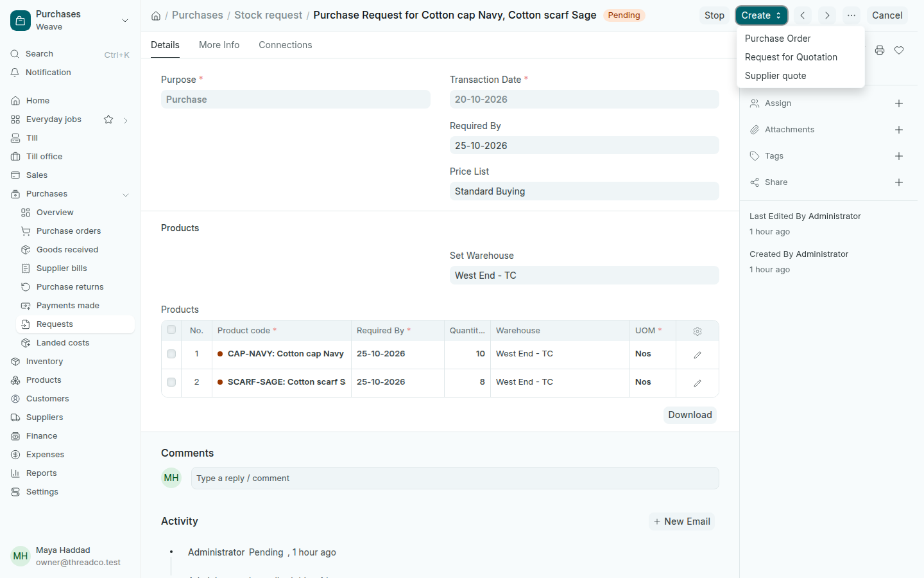Compose a New Email
This screenshot has width=924, height=578.
(x=681, y=521)
